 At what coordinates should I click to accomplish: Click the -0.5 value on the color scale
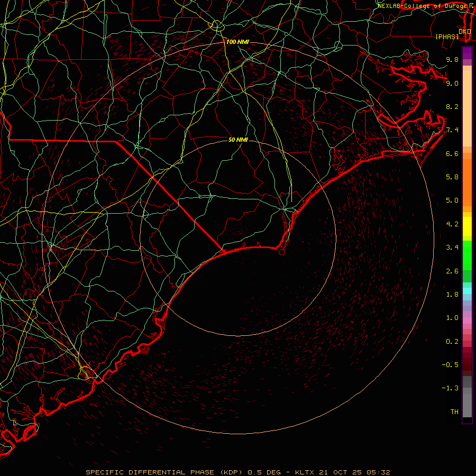tap(450, 365)
